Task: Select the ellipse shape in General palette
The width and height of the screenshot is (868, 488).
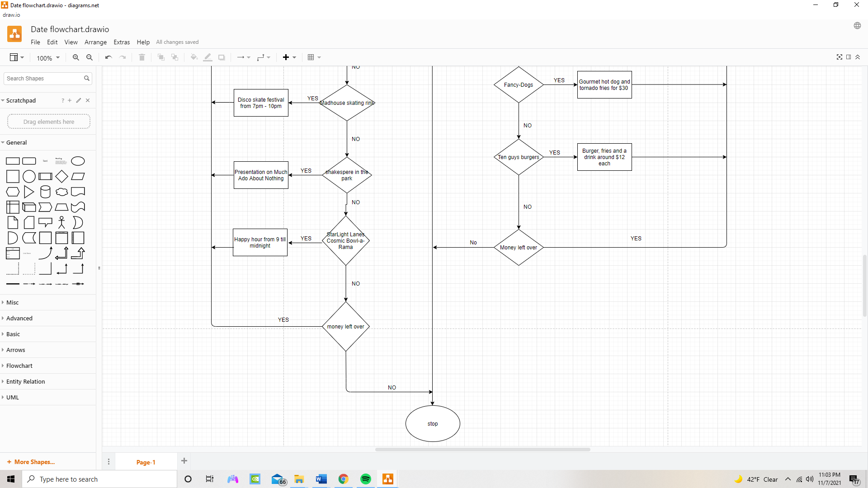Action: coord(78,161)
